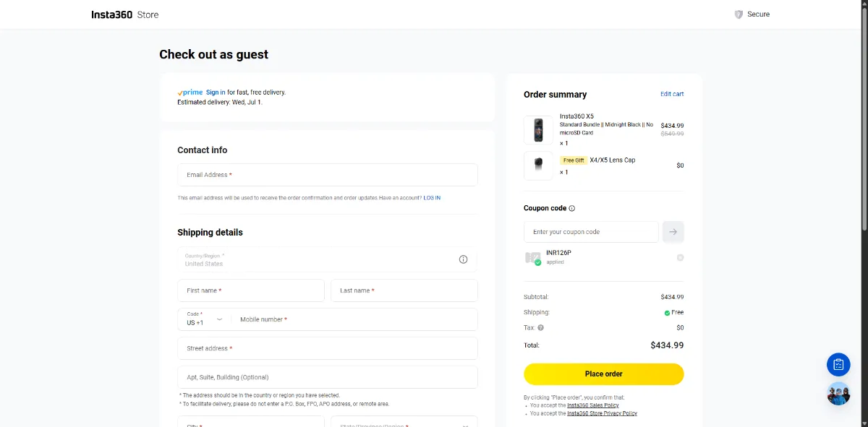Viewport: 868px width, 427px height.
Task: Click the Secure shield icon
Action: 739,14
